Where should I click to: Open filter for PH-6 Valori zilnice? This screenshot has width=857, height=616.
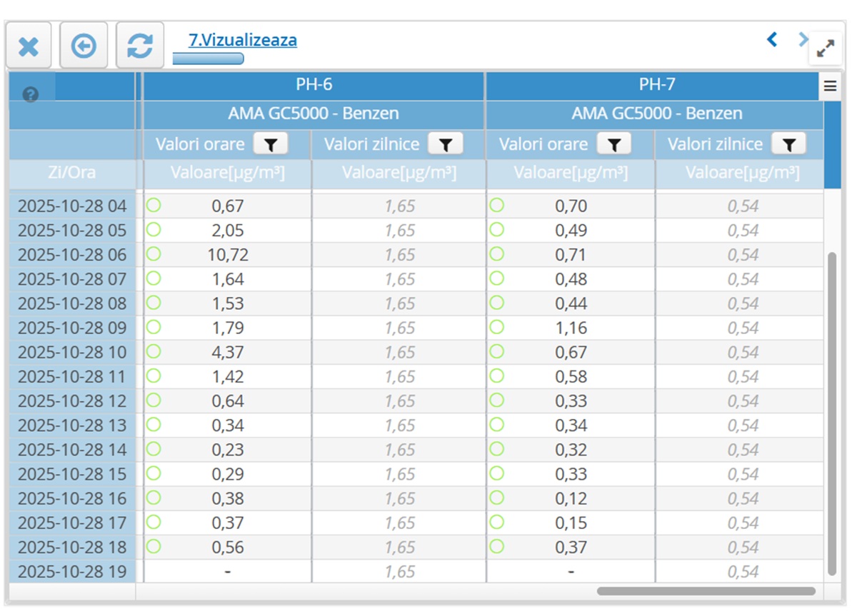[446, 144]
